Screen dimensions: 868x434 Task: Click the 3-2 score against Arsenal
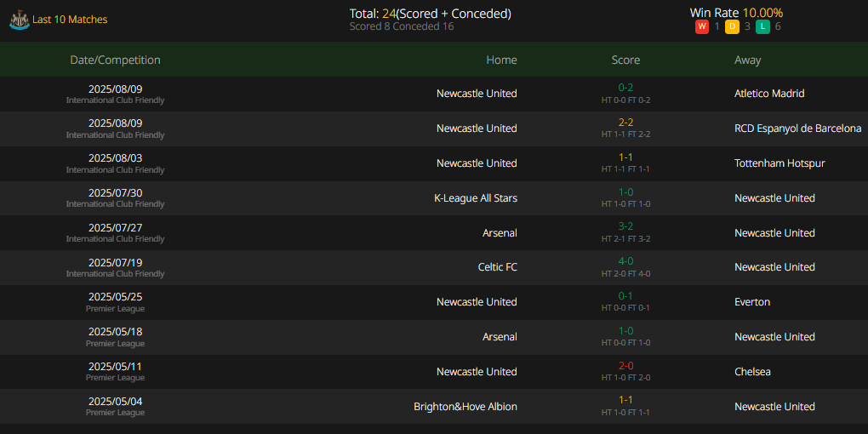(625, 226)
